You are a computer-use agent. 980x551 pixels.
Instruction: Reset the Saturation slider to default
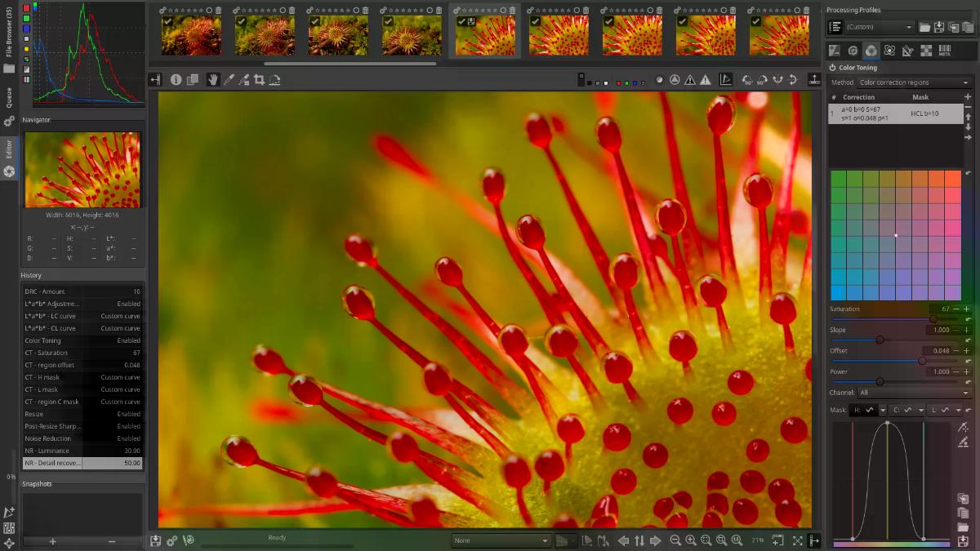(968, 319)
